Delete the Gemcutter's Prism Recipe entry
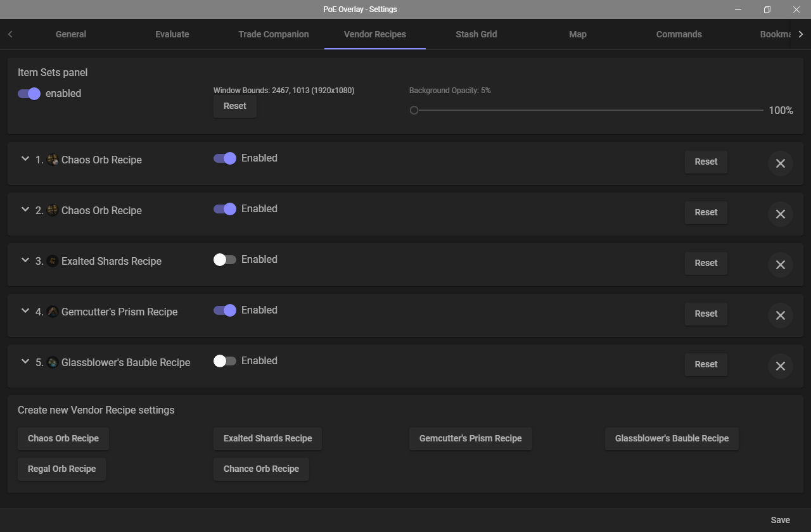The width and height of the screenshot is (811, 532). point(781,315)
